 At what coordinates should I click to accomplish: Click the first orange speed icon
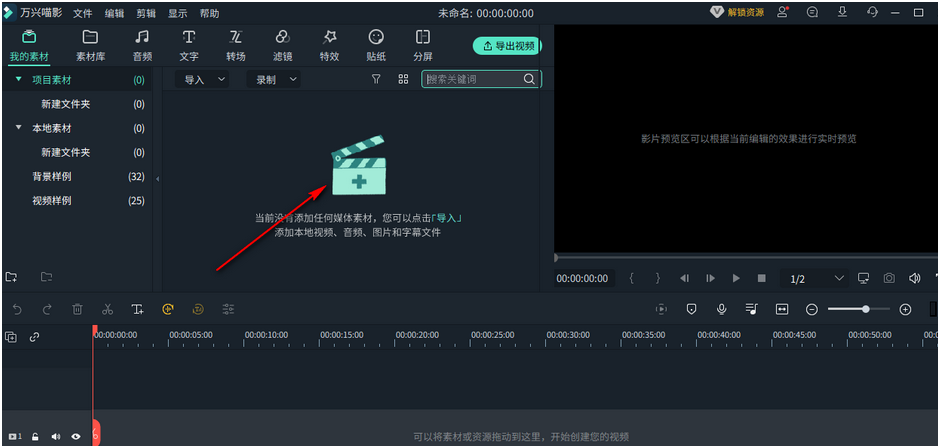pyautogui.click(x=168, y=309)
